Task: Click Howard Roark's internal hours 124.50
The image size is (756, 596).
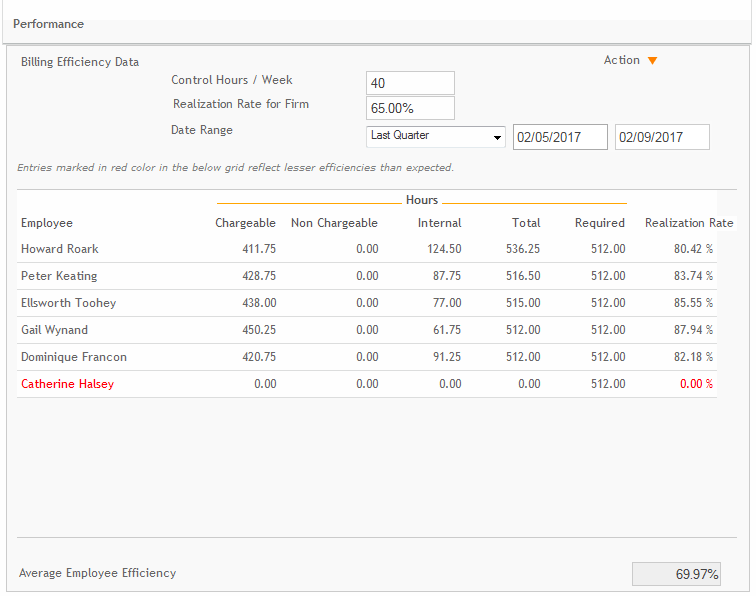Action: click(x=444, y=249)
